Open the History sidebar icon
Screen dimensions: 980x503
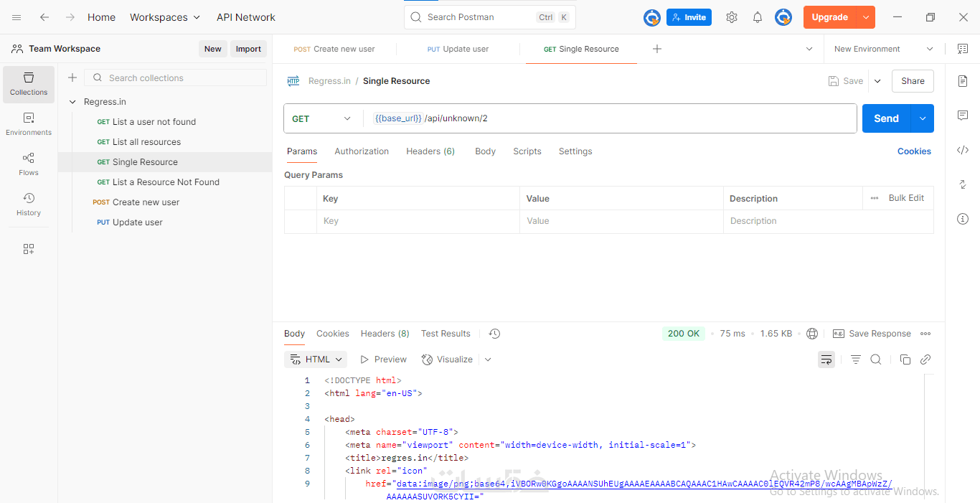tap(29, 203)
